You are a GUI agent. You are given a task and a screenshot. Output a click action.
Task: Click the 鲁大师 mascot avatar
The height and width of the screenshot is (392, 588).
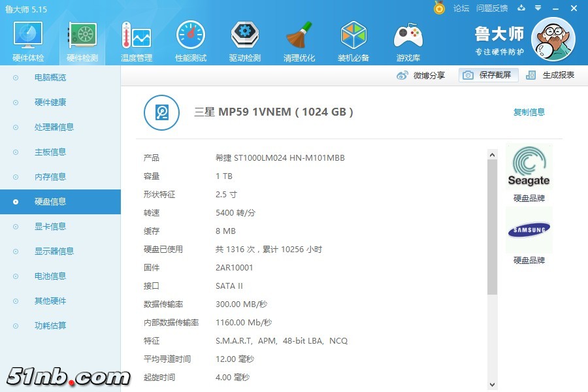point(553,39)
